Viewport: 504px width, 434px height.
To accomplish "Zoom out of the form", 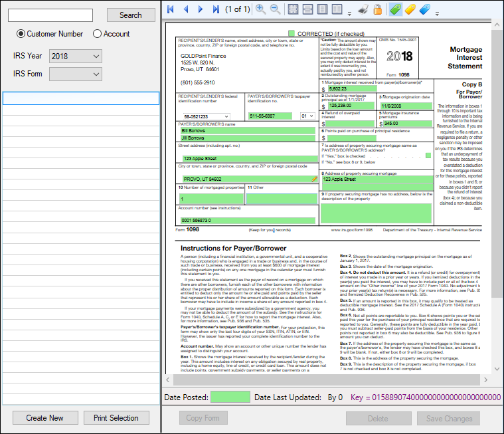I will [274, 9].
